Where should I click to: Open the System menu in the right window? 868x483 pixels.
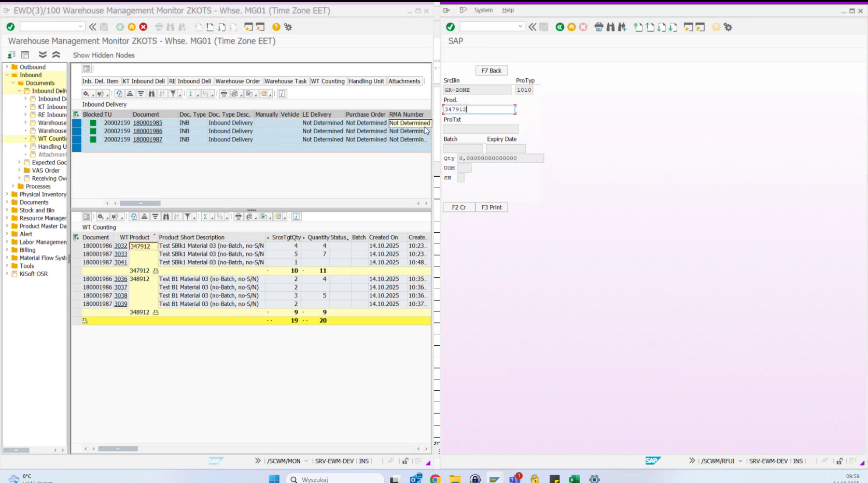pyautogui.click(x=483, y=10)
